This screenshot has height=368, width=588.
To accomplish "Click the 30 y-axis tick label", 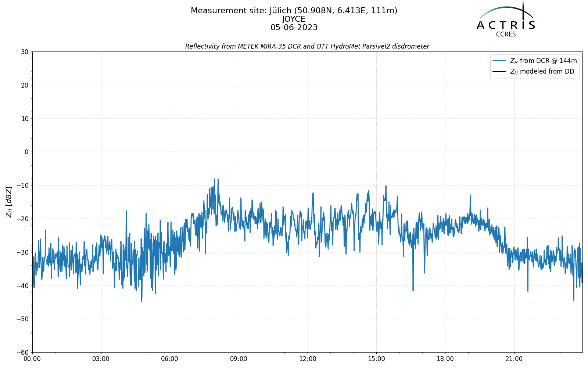I will pyautogui.click(x=25, y=52).
